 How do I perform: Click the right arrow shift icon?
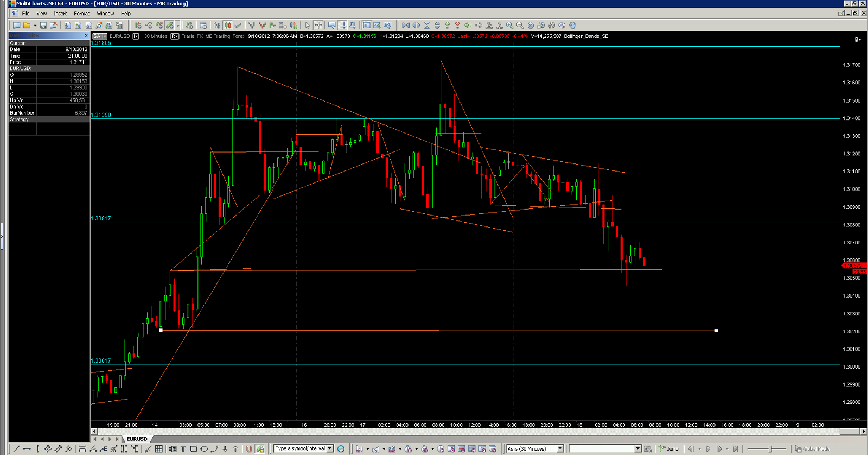[x=478, y=25]
